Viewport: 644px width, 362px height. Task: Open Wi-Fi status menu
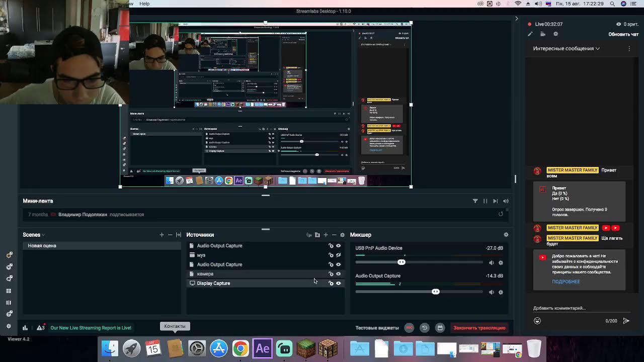point(518,4)
